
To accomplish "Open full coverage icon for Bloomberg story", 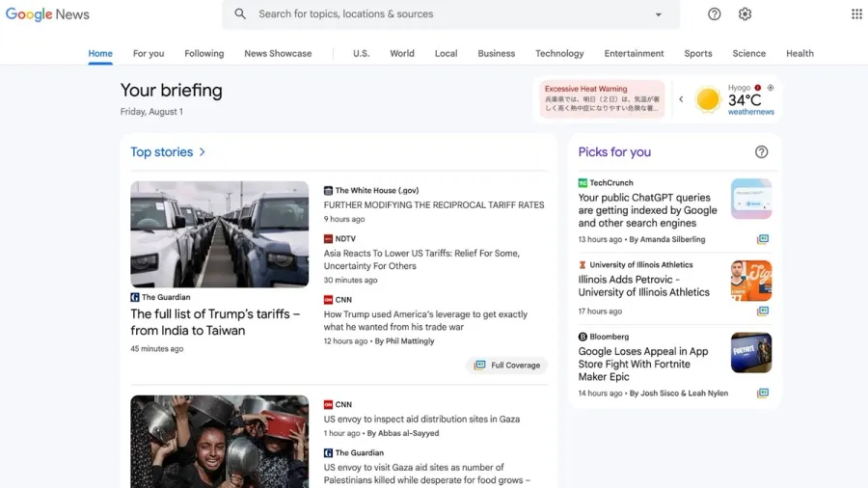I will click(763, 393).
